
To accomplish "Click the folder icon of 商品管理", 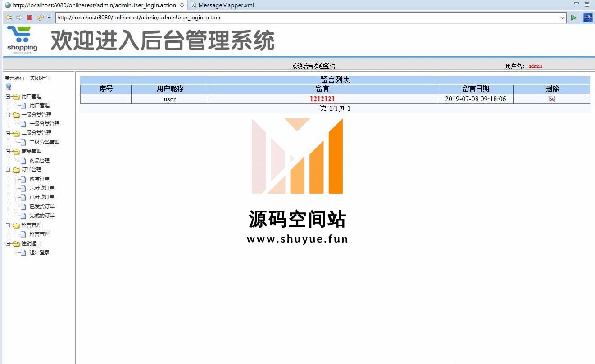I will tap(16, 152).
